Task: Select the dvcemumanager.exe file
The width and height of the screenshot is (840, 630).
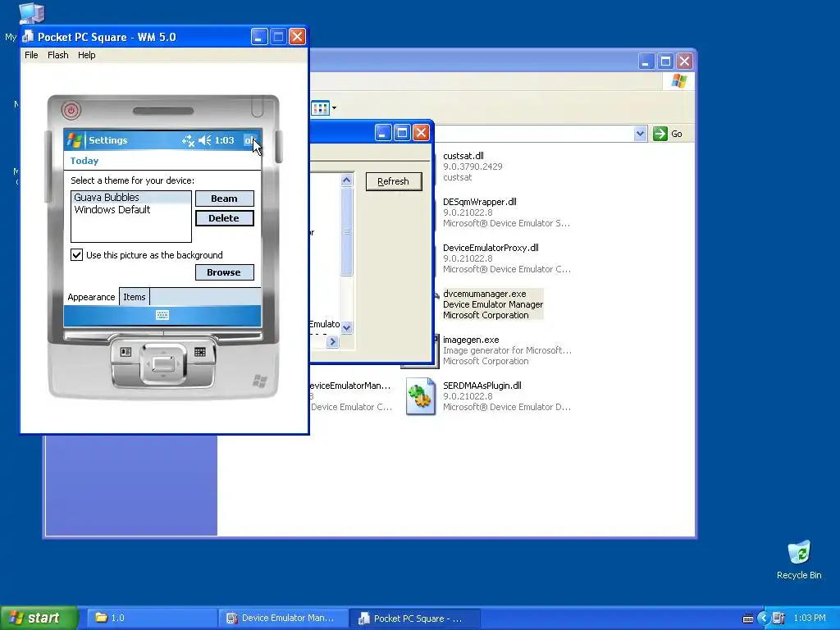Action: pyautogui.click(x=484, y=294)
